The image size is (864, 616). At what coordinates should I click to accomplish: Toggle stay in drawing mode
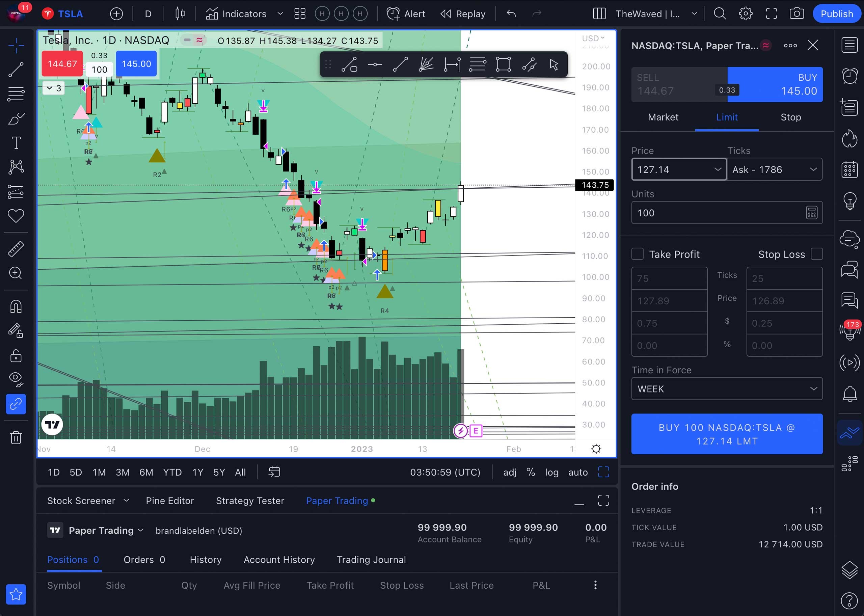pyautogui.click(x=16, y=331)
